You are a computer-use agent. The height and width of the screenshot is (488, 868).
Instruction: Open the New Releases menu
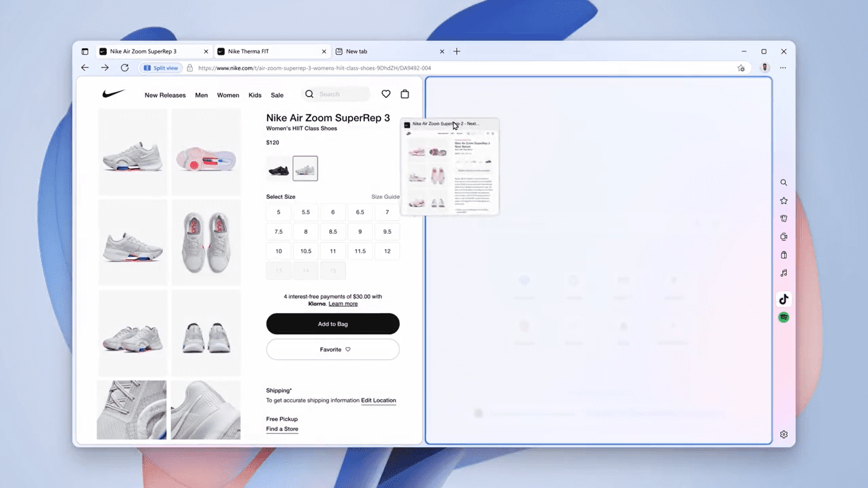pyautogui.click(x=165, y=95)
